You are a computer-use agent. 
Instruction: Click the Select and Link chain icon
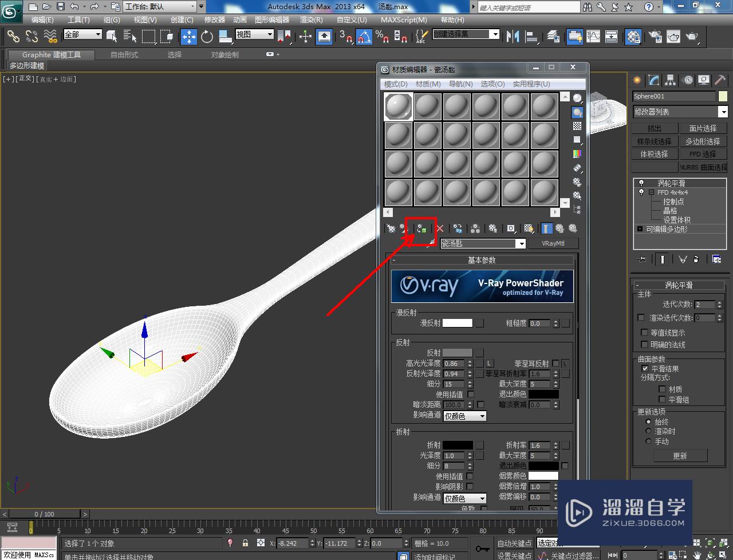click(13, 37)
